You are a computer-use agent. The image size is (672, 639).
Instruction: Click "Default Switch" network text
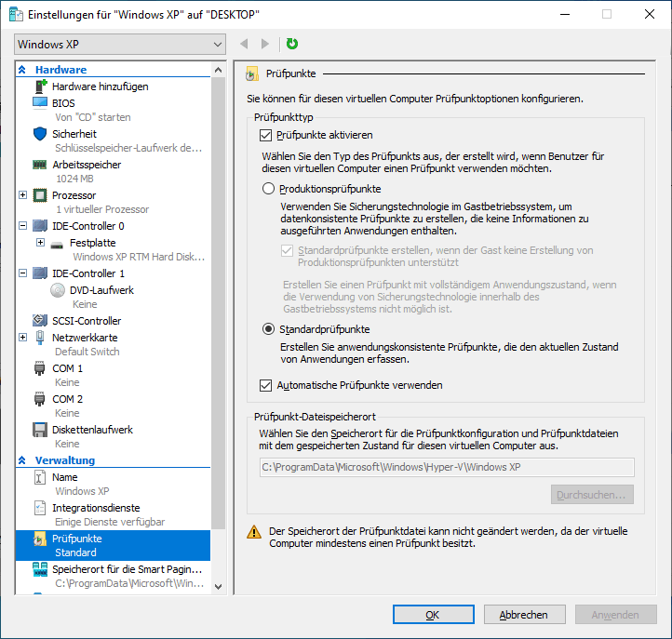click(x=87, y=352)
